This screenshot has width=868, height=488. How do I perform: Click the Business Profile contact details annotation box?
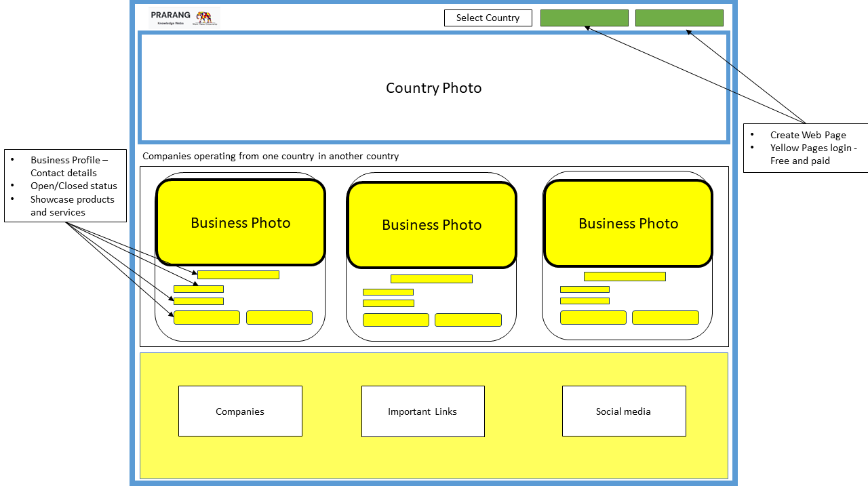pos(65,186)
